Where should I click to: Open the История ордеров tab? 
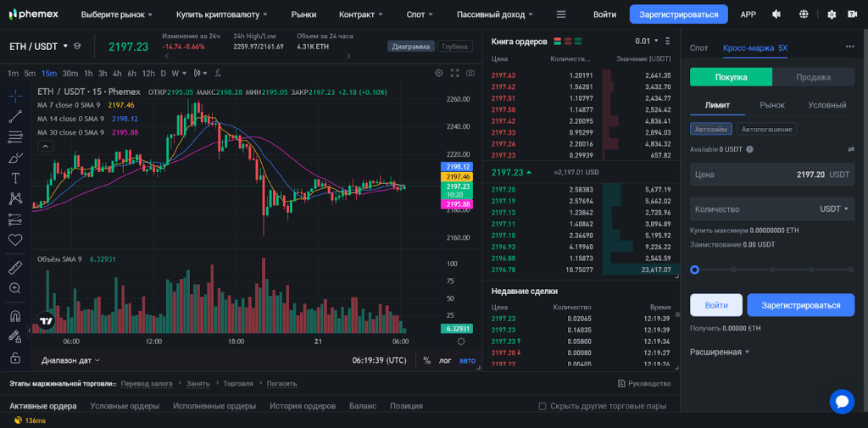pos(303,406)
